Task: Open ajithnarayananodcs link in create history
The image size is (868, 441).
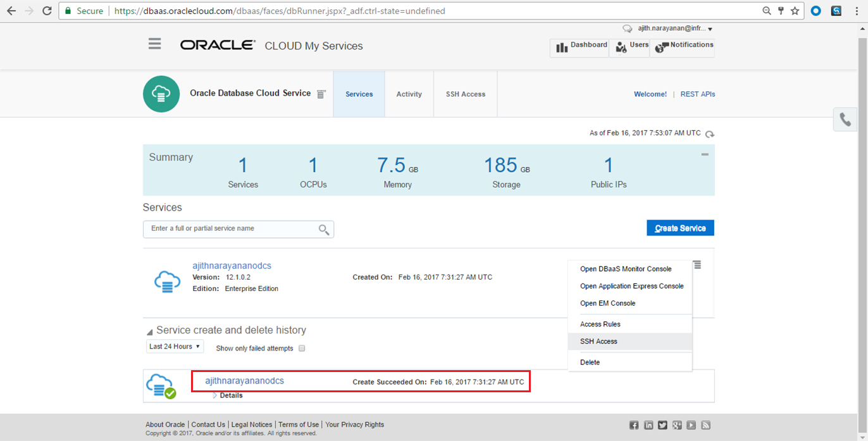Action: click(x=244, y=381)
